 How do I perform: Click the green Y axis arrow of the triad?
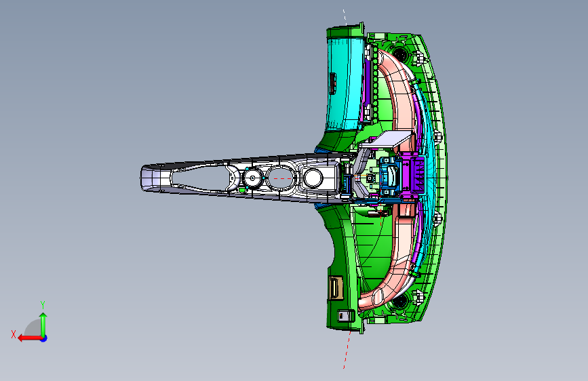tap(43, 325)
